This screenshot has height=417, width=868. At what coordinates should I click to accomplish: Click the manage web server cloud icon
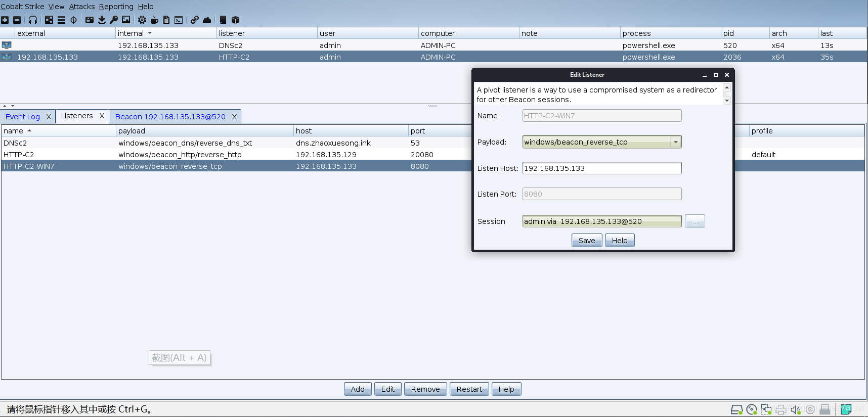(x=207, y=20)
